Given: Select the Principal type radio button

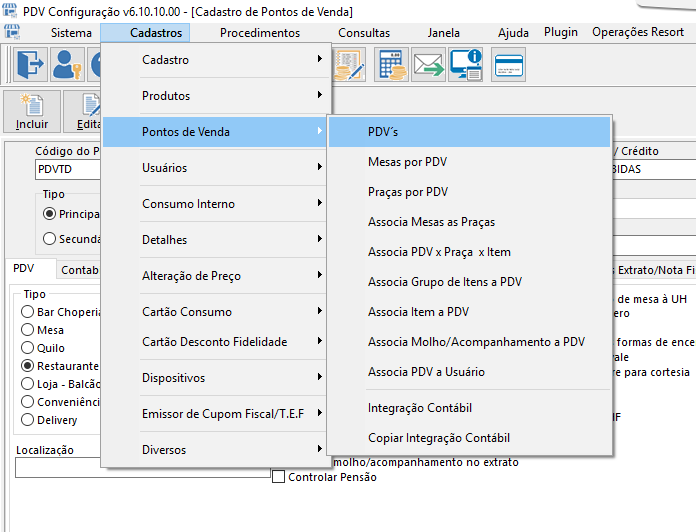Looking at the screenshot, I should click(x=49, y=214).
